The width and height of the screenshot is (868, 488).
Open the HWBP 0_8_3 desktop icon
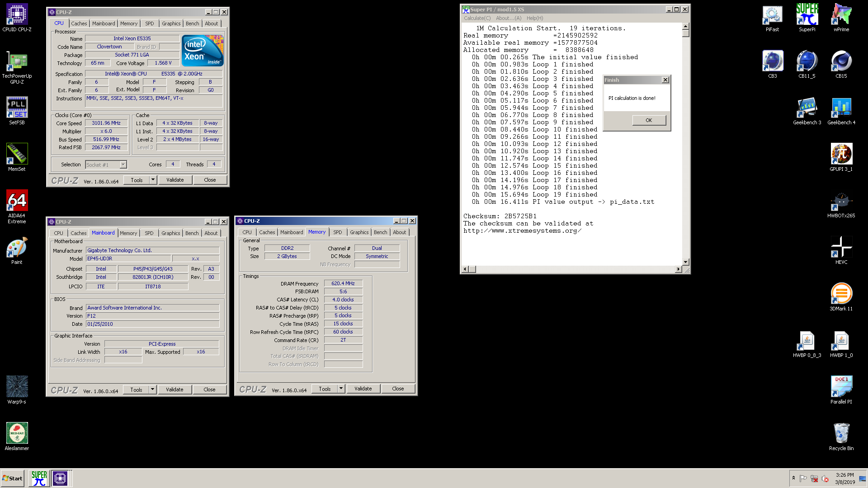tap(807, 343)
